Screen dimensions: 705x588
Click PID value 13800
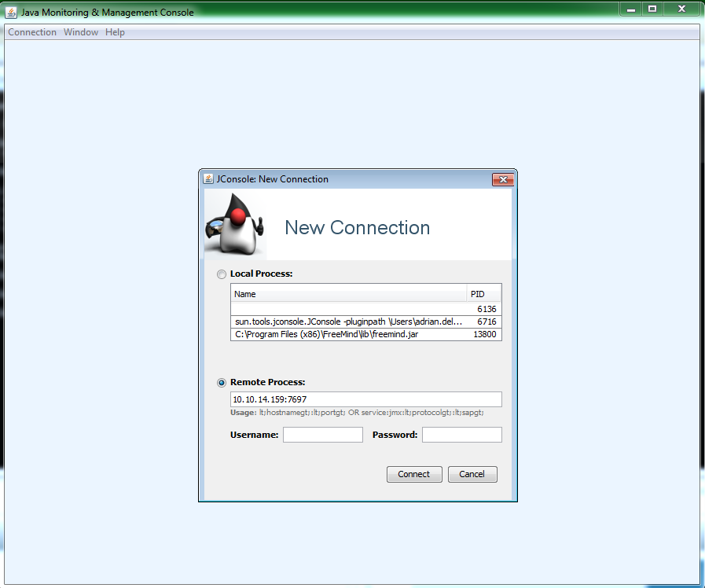point(485,334)
